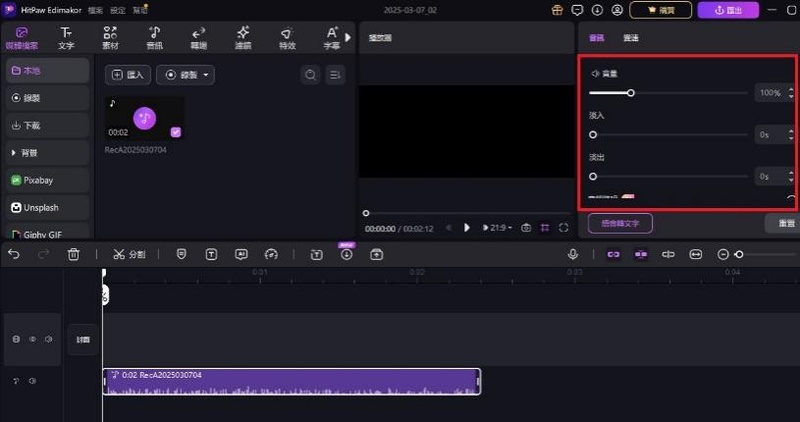This screenshot has height=422, width=800.
Task: Add a marker with shield icon
Action: click(x=181, y=254)
